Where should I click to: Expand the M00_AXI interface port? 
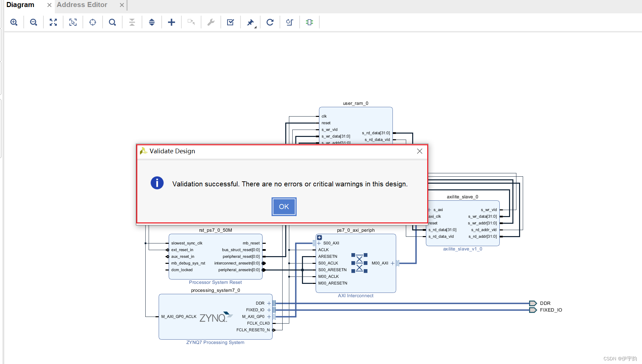point(392,263)
